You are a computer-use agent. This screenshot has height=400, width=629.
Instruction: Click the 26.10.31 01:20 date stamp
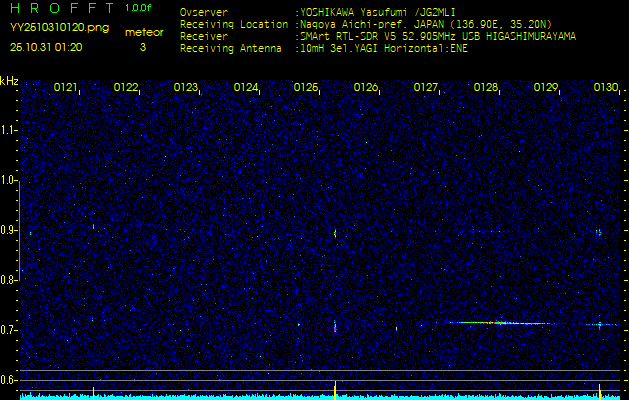click(46, 46)
